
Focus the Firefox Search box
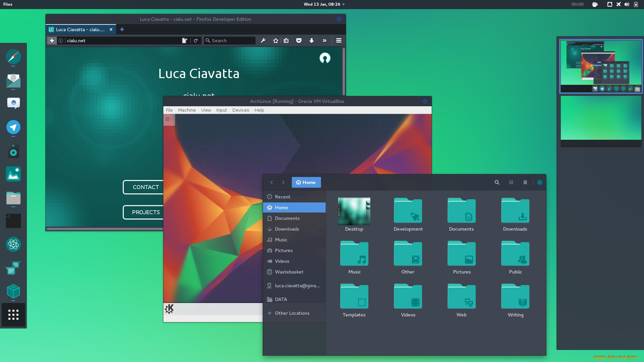[230, 41]
